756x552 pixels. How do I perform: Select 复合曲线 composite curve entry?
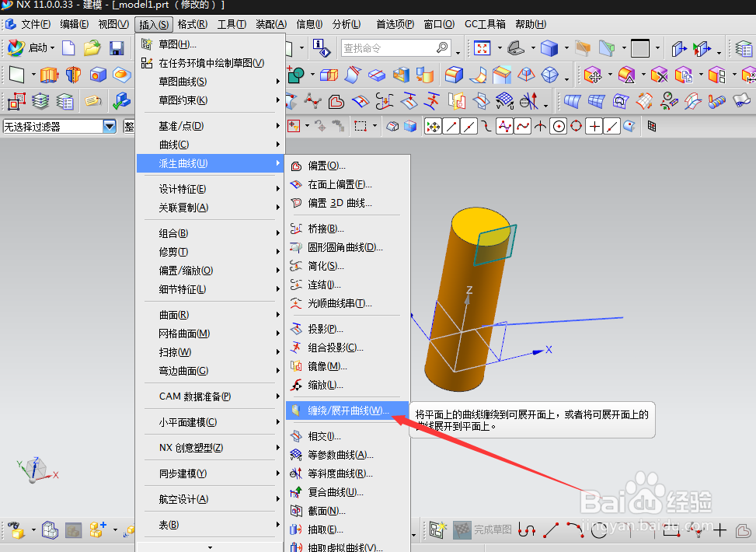click(x=347, y=492)
